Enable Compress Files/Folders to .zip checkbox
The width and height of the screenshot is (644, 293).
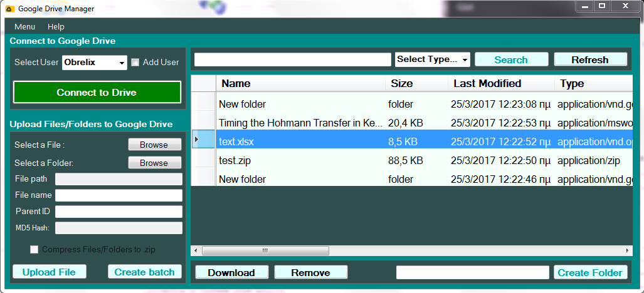pyautogui.click(x=34, y=250)
